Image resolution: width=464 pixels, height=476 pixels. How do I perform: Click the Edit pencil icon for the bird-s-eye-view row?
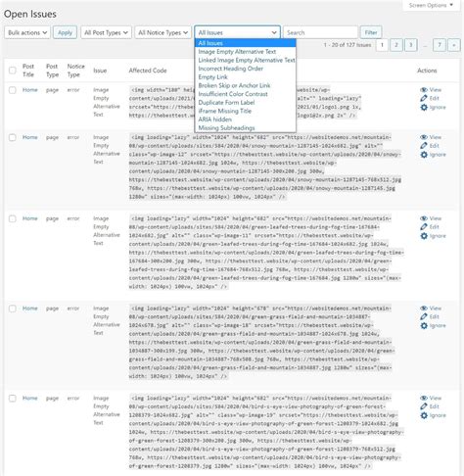coord(424,406)
